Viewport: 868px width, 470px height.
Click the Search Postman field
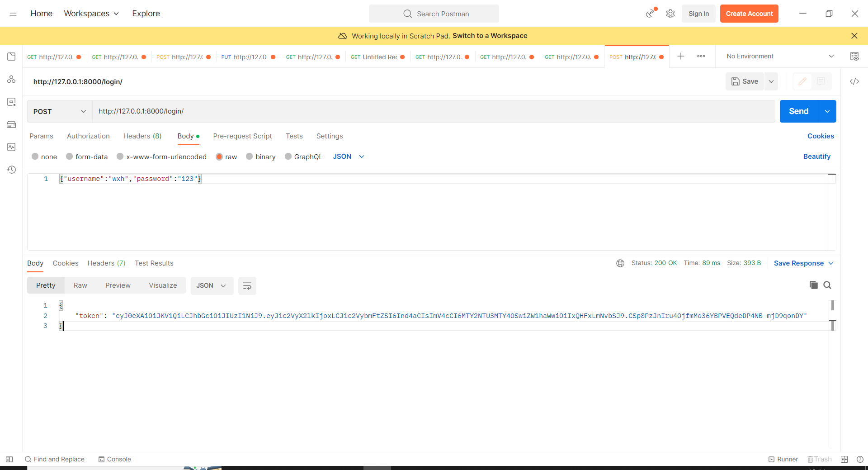[x=434, y=14]
